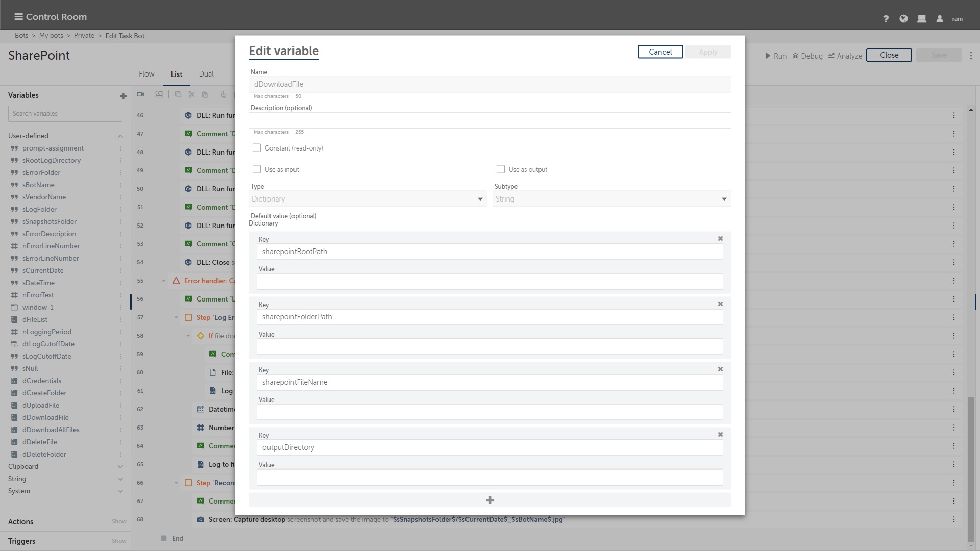
Task: Click the plus icon to add a variable
Action: pos(123,96)
